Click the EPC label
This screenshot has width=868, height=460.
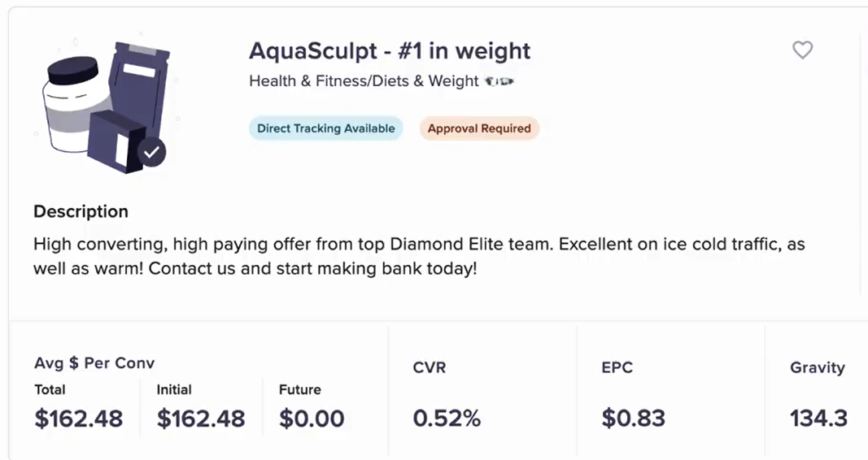pyautogui.click(x=617, y=367)
